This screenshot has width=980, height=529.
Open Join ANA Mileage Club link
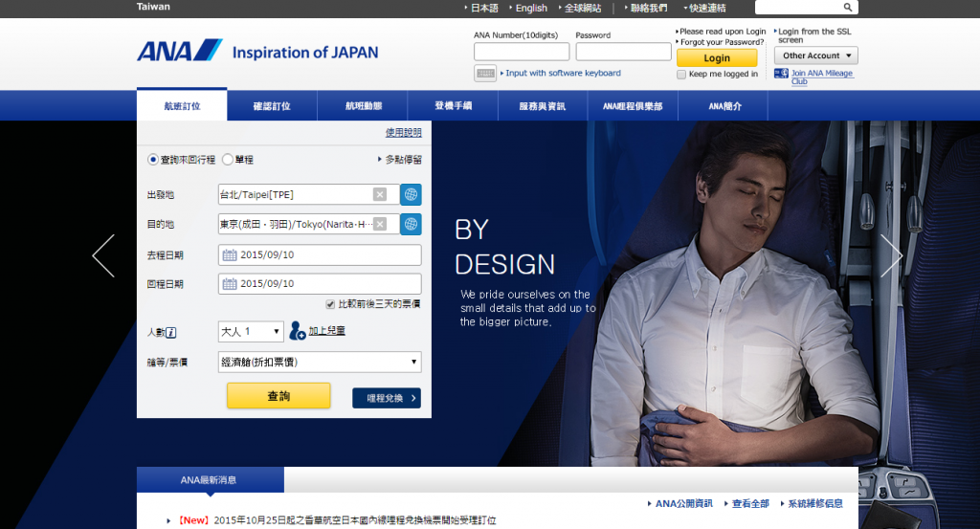point(822,77)
